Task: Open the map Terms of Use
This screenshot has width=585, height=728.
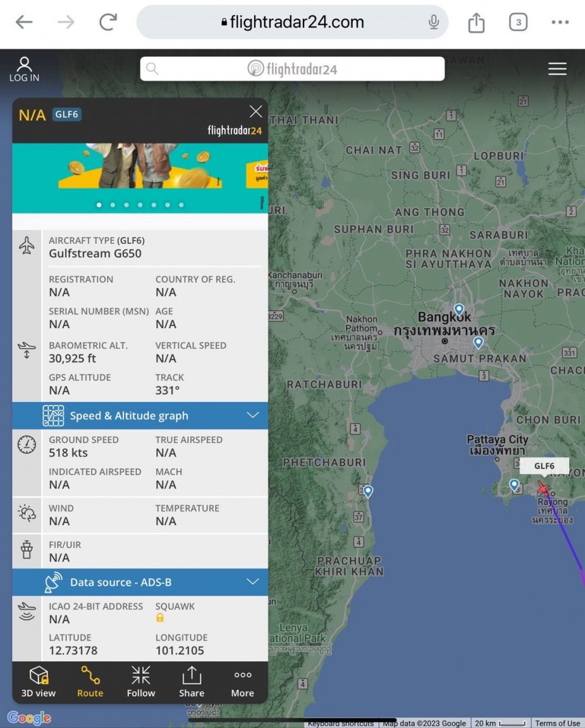Action: pyautogui.click(x=557, y=724)
